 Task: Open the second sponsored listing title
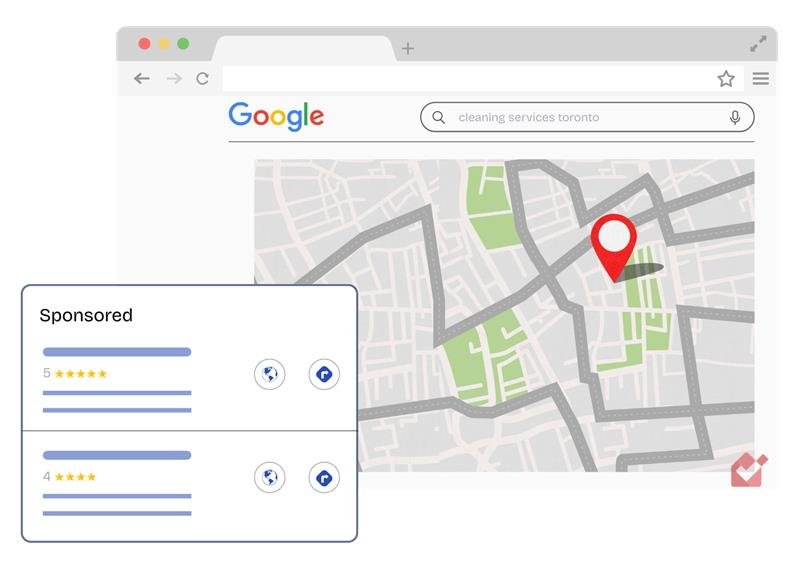click(x=117, y=455)
